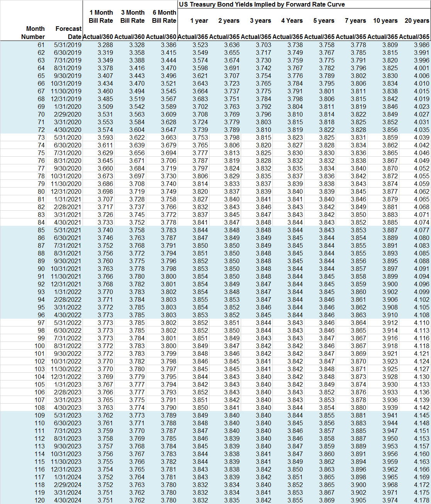Select 20 years yield 4.108 for 4/30/2022
This screenshot has height=504, width=431.
[x=421, y=315]
